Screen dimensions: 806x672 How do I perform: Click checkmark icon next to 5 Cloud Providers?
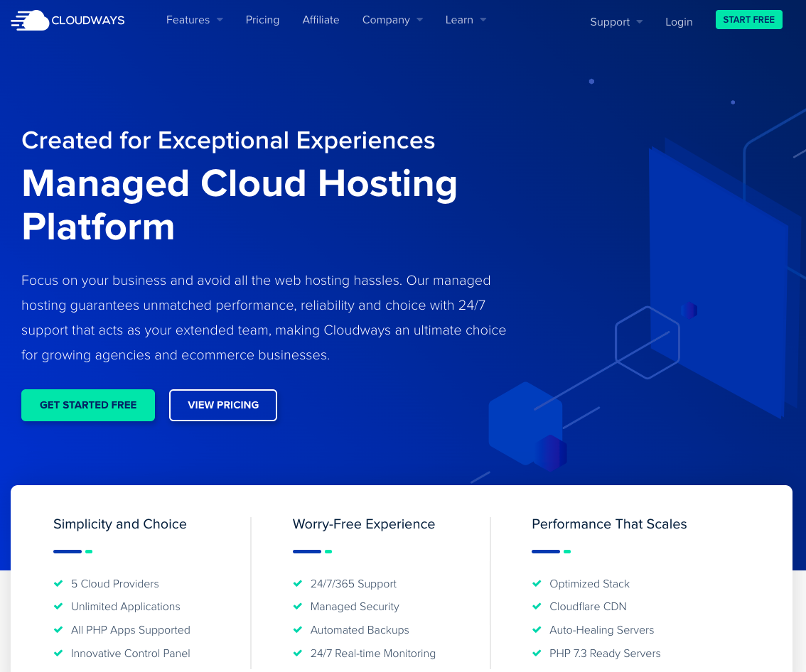click(x=58, y=583)
